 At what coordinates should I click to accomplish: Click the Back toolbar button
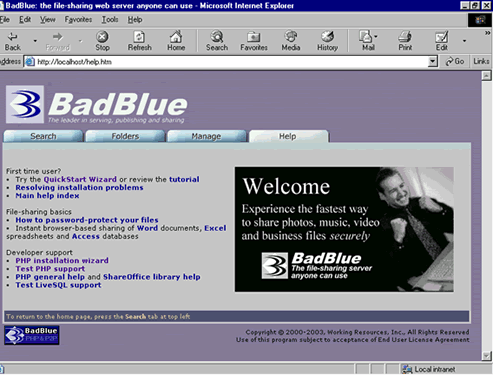coord(13,41)
